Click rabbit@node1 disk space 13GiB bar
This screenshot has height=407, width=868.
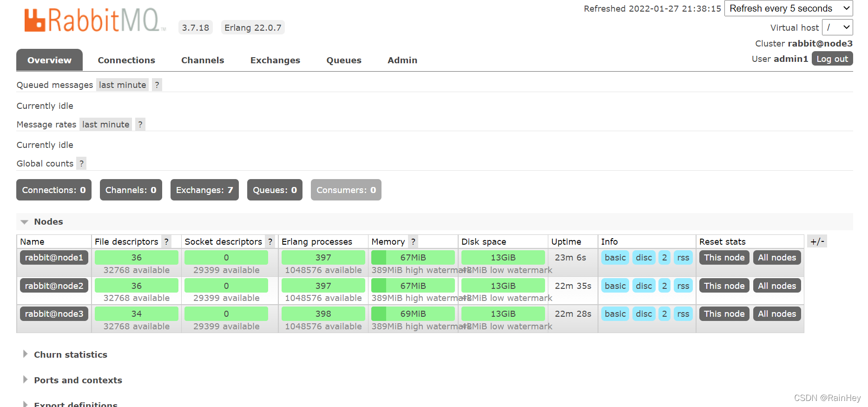coord(503,257)
